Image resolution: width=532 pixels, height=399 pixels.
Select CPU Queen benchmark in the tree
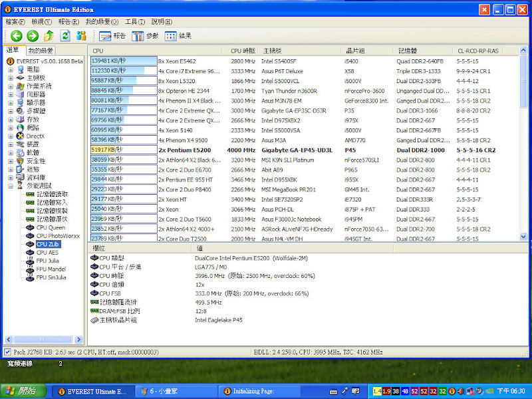50,227
